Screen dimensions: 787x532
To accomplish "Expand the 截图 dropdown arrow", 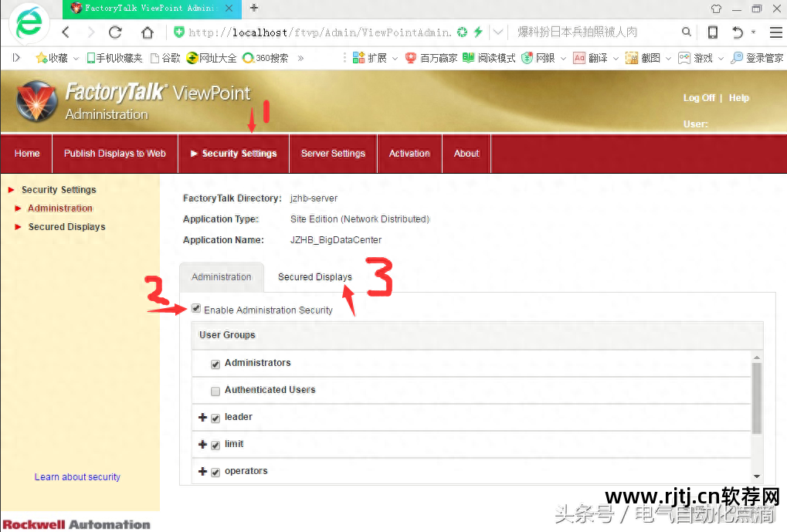I will coord(669,59).
